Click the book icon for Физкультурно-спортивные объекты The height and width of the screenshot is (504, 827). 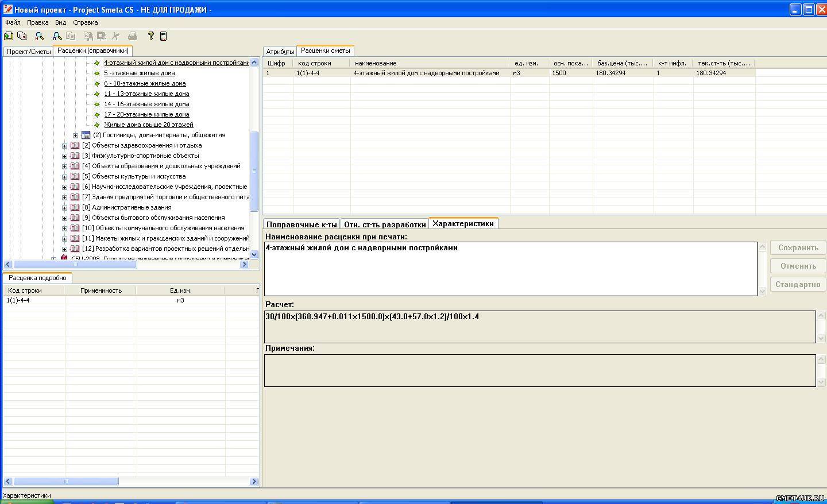[x=75, y=156]
